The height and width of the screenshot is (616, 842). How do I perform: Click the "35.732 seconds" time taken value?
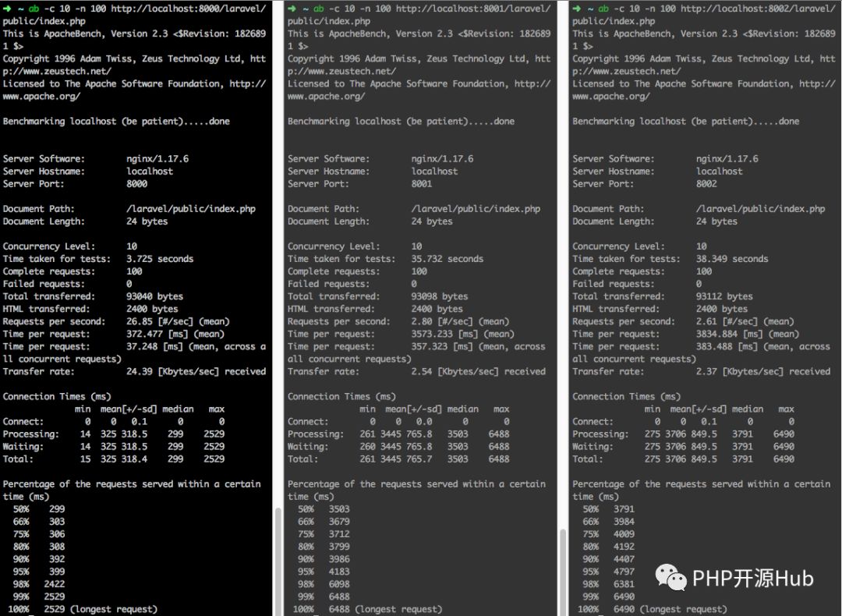[x=448, y=259]
